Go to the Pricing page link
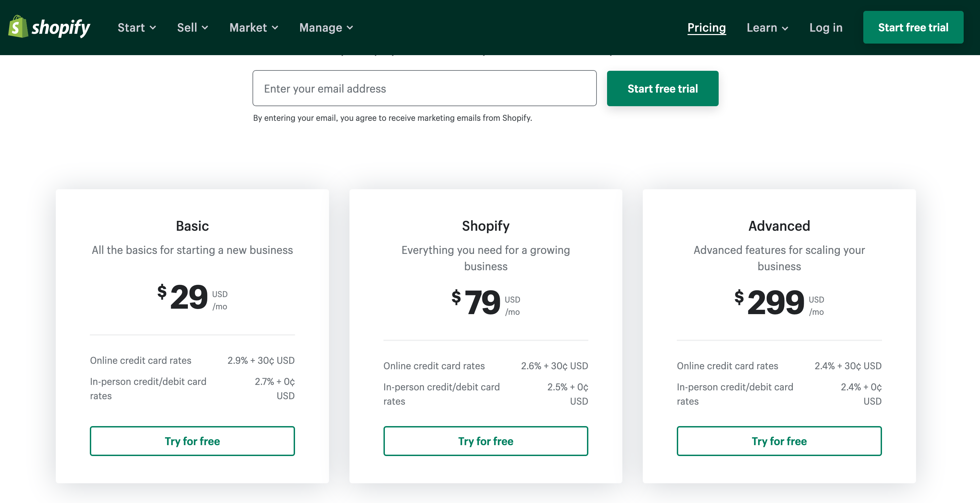 (706, 27)
